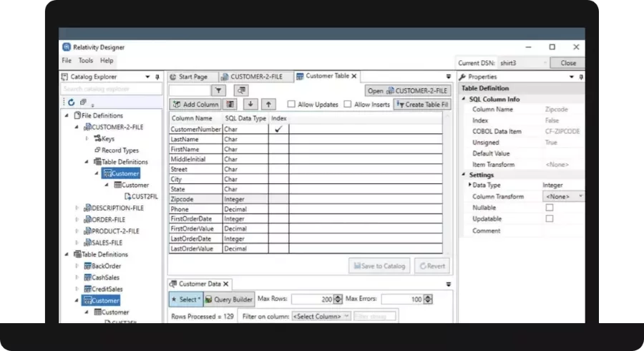Click the icon next to the Add Column button
The height and width of the screenshot is (351, 644).
230,105
